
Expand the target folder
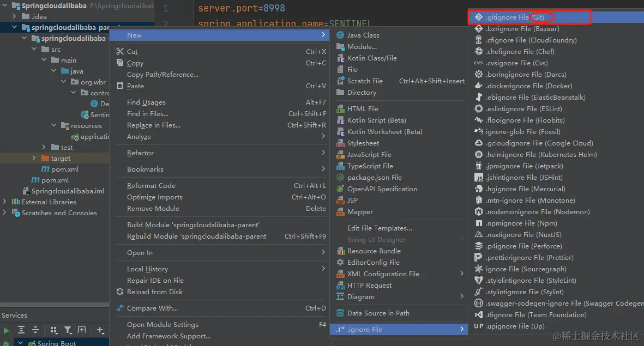pyautogui.click(x=34, y=158)
